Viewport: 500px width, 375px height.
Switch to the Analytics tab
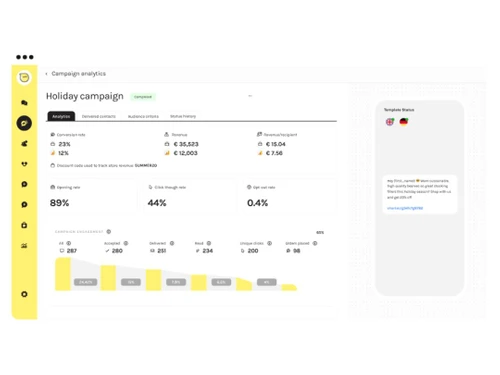(x=61, y=116)
